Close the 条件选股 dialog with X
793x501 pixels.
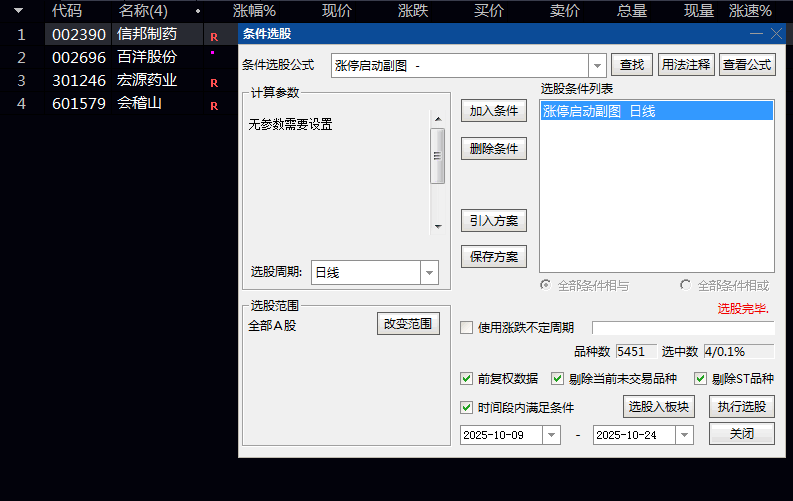[x=776, y=34]
